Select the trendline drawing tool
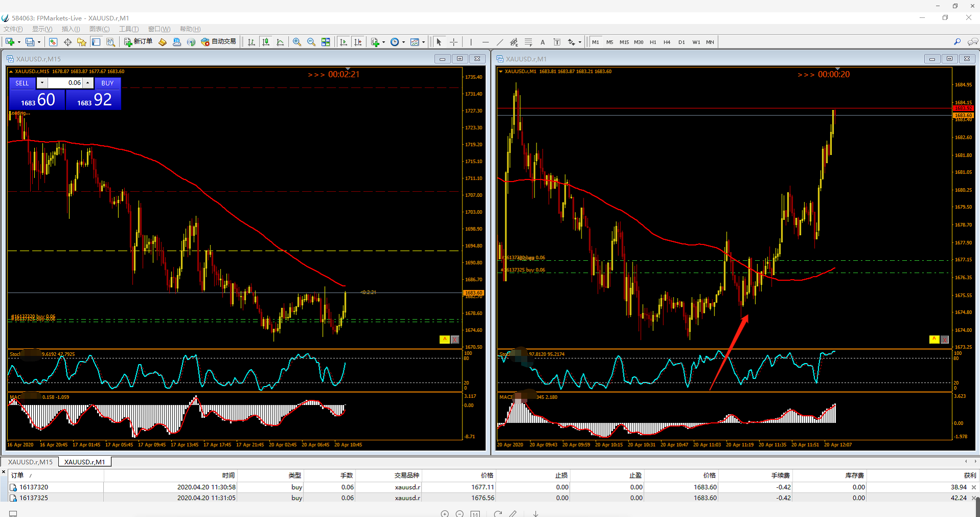The image size is (980, 517). pyautogui.click(x=500, y=42)
